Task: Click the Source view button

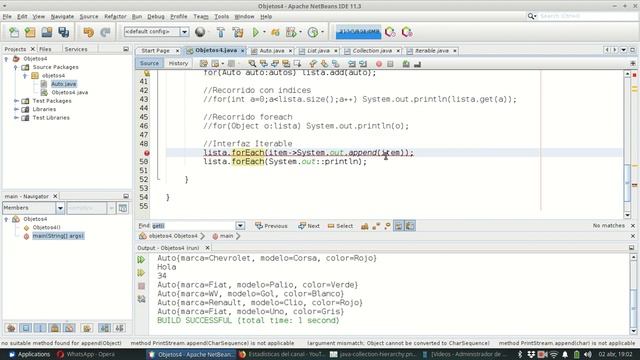Action: pos(149,64)
